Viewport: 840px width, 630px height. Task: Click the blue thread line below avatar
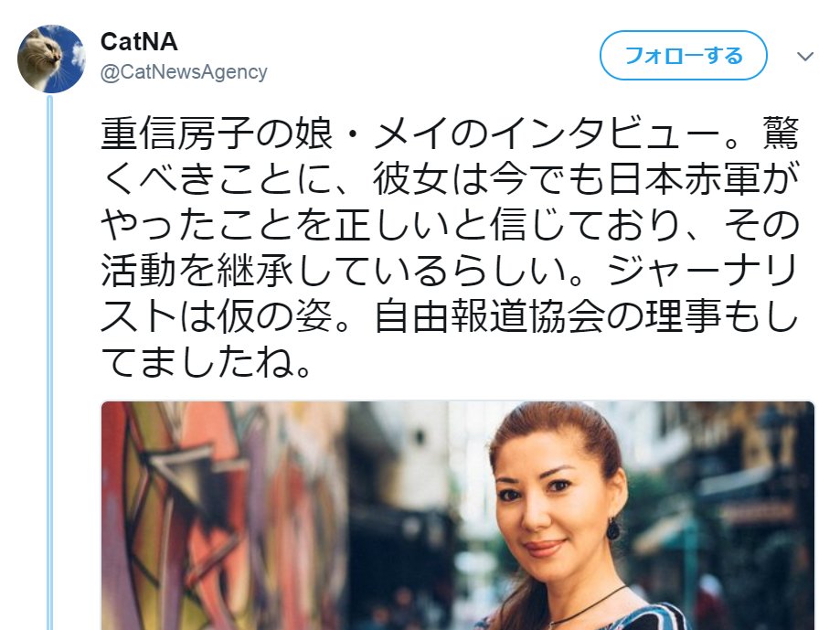50,361
